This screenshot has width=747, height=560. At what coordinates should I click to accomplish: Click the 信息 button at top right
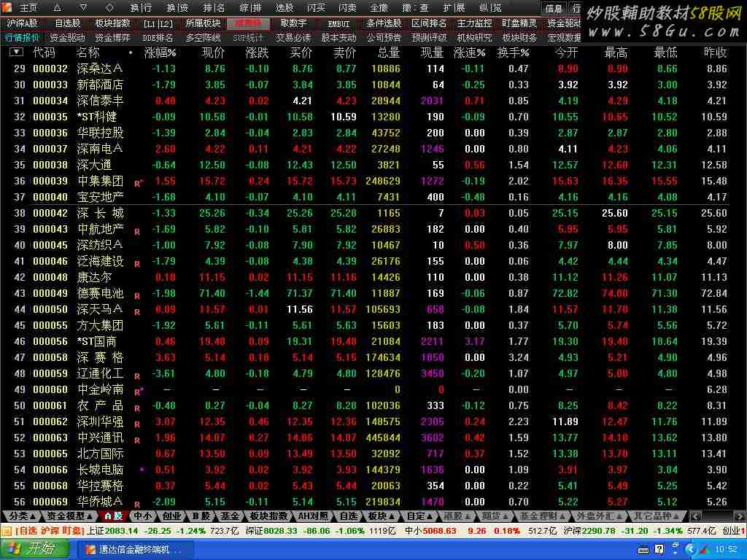click(553, 7)
